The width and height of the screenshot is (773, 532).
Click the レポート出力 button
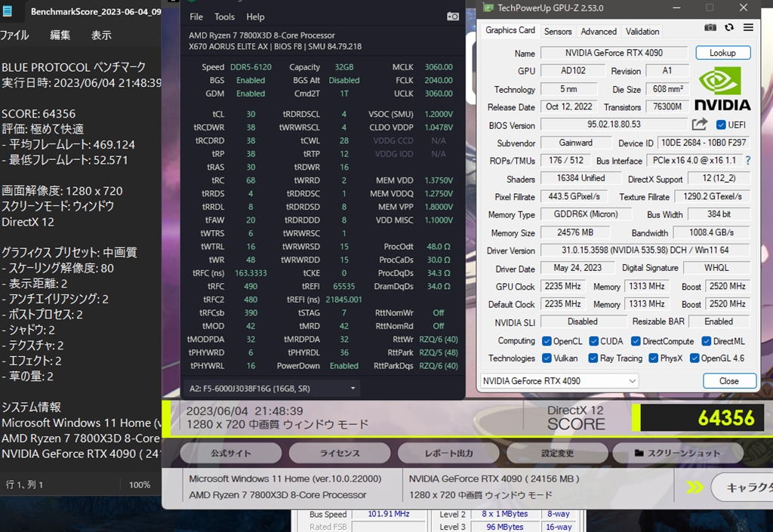click(x=448, y=454)
